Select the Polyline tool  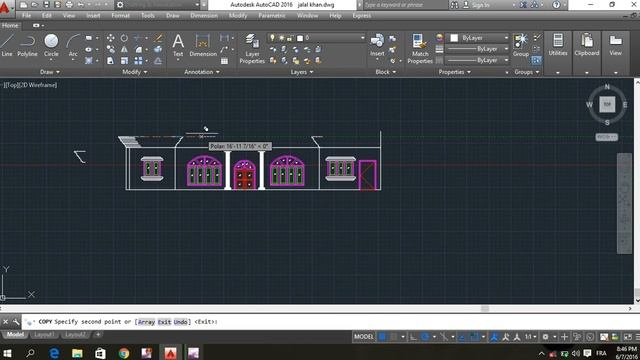(x=27, y=45)
